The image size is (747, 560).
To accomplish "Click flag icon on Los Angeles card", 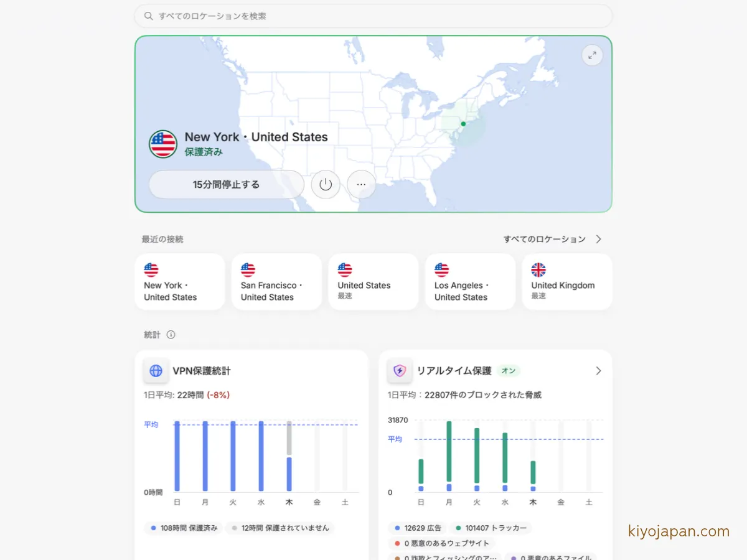I will (441, 269).
